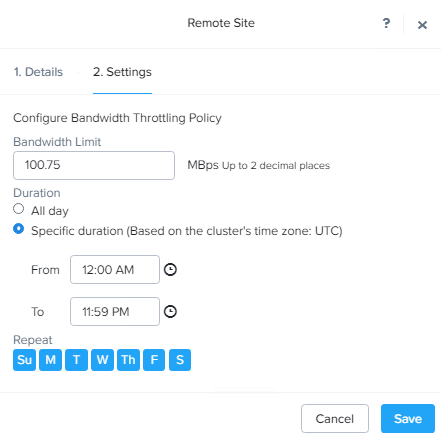Switch to the 1. Details tab
Viewport: 441px width, 438px height.
38,72
